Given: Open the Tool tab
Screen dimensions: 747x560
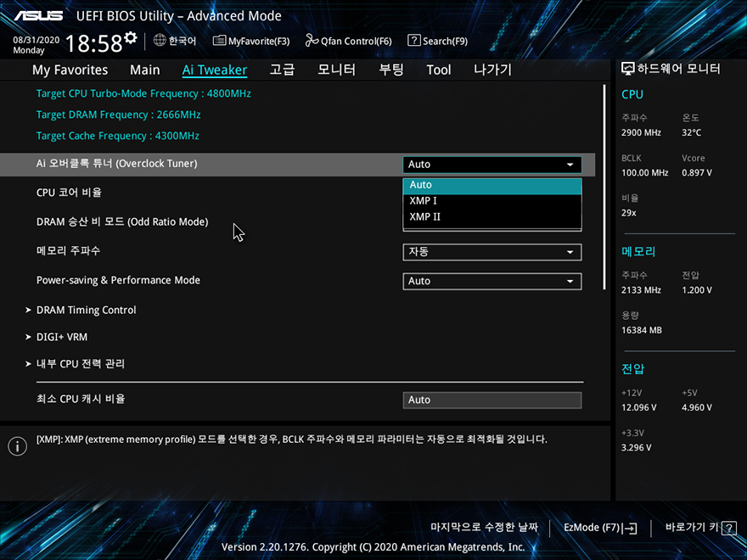Looking at the screenshot, I should pos(438,70).
